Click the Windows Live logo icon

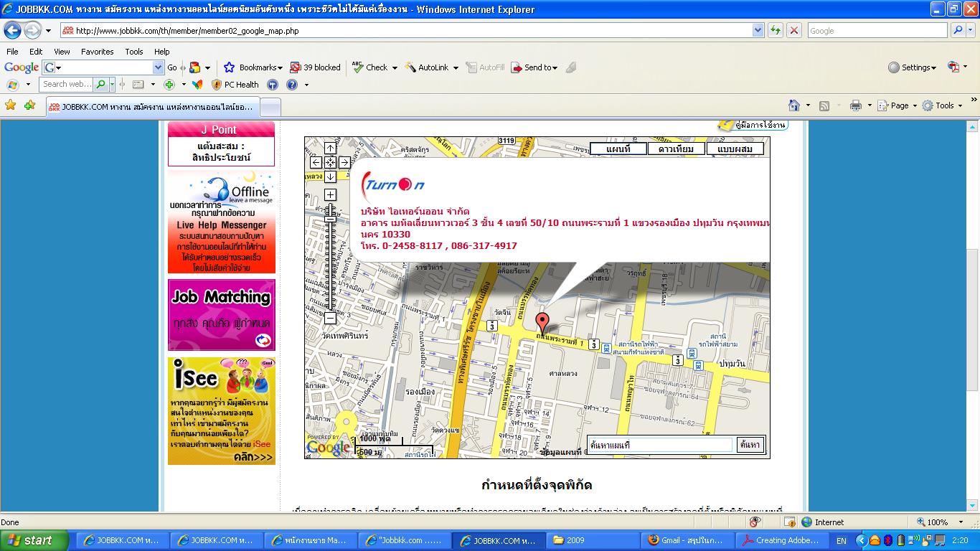point(13,85)
